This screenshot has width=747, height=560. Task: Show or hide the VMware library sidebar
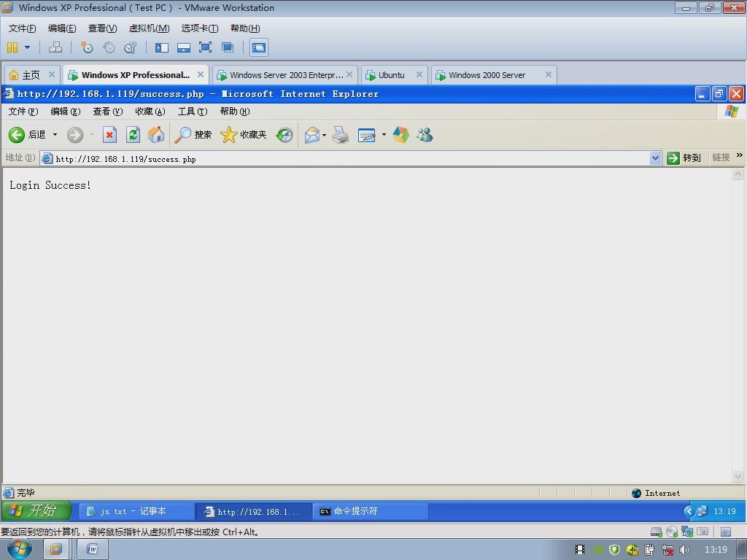click(161, 47)
